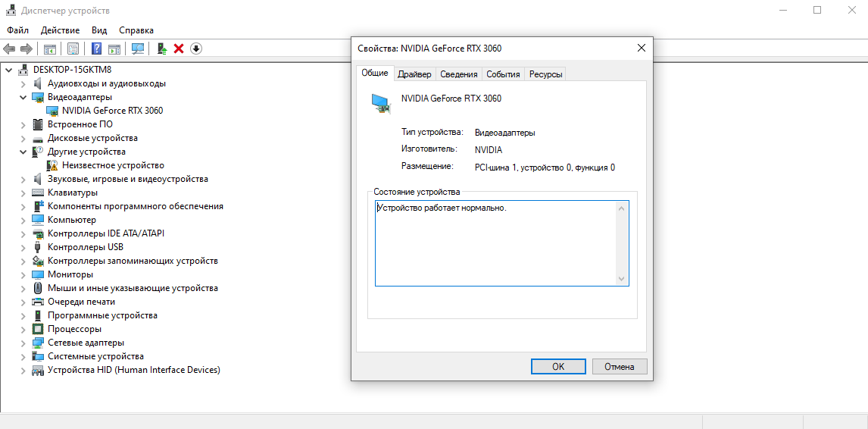This screenshot has width=868, height=429.
Task: Switch to the Драйвер tab
Action: click(x=414, y=74)
